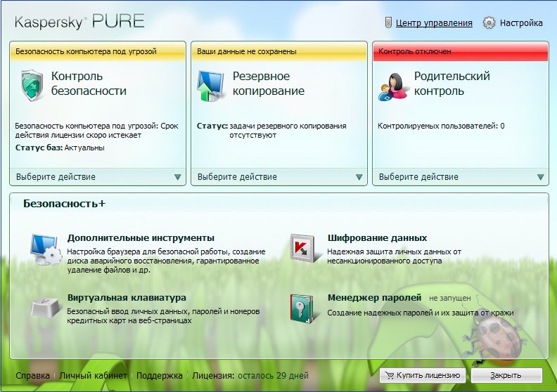This screenshot has width=557, height=392.
Task: Click the Закрыть button
Action: coord(506,375)
